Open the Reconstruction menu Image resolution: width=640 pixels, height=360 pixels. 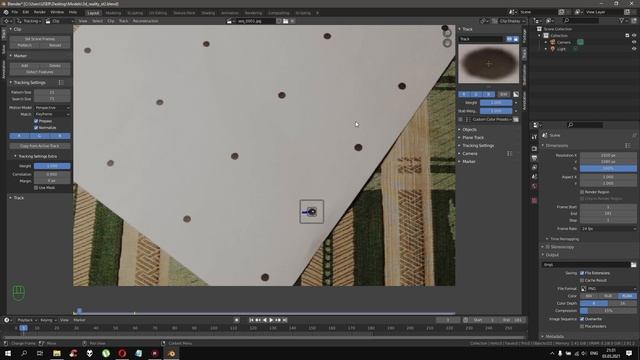(145, 21)
